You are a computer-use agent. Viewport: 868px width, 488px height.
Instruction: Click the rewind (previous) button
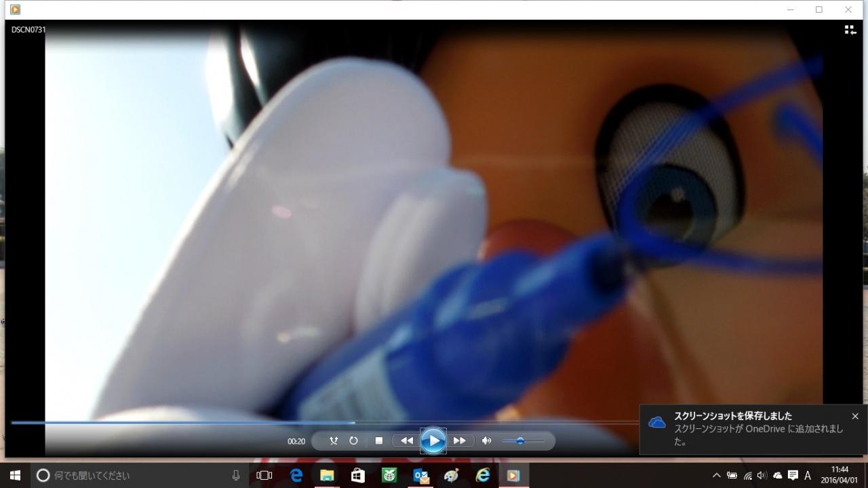406,440
